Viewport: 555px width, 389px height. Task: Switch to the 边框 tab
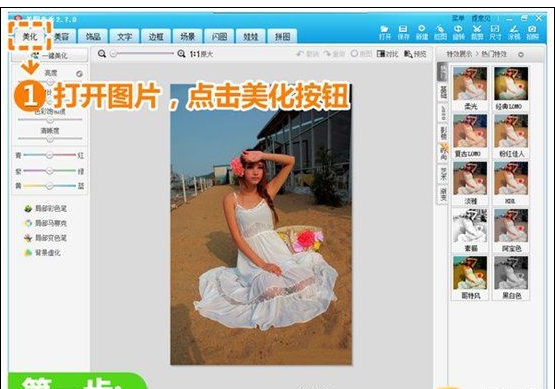[156, 36]
